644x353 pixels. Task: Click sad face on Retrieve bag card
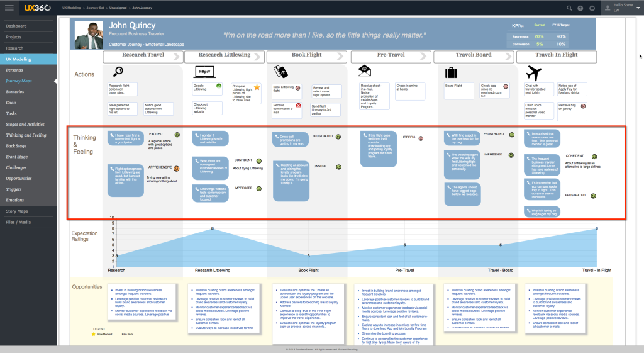(583, 106)
